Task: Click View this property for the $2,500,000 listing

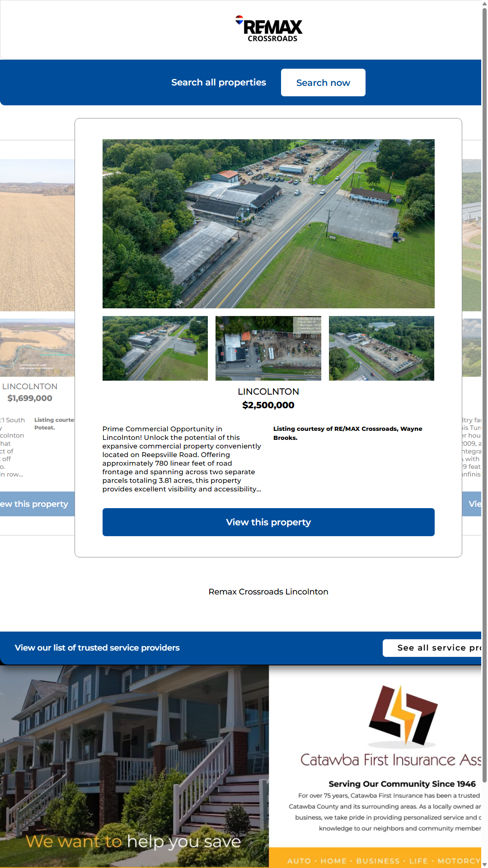Action: click(268, 522)
